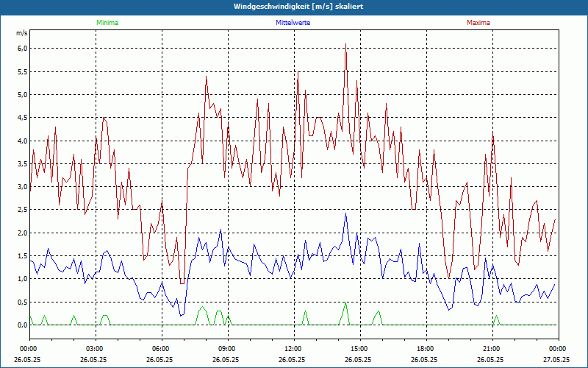Click the green Minima legend label
This screenshot has height=368, width=588.
[x=107, y=23]
